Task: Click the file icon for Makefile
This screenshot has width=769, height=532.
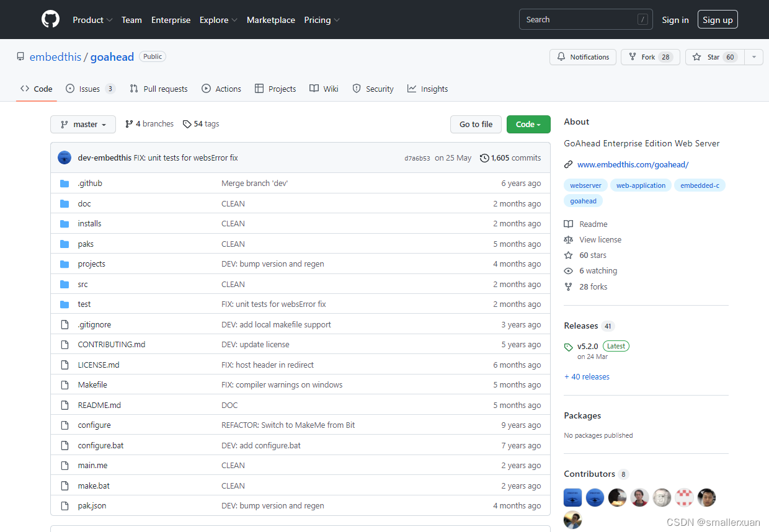Action: coord(64,385)
